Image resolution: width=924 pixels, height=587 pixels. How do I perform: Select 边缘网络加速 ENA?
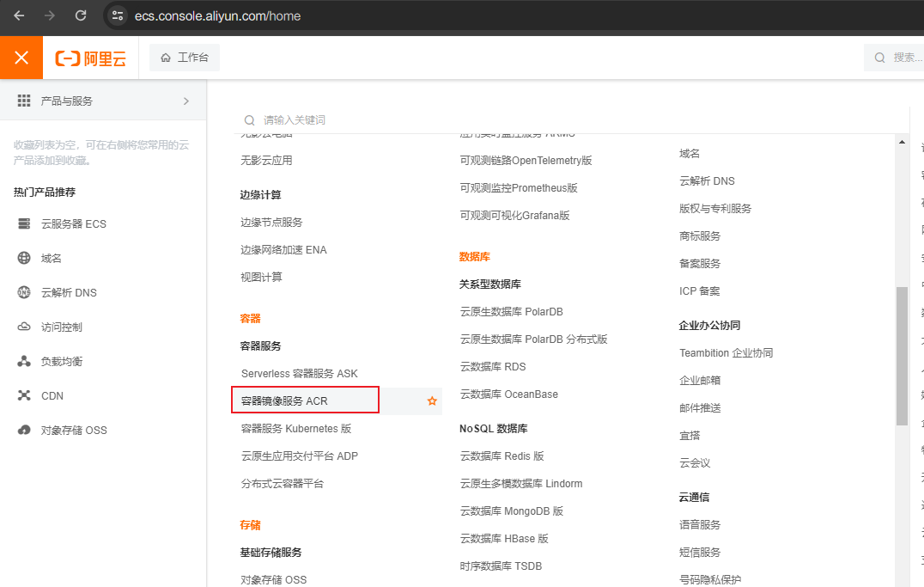coord(283,250)
